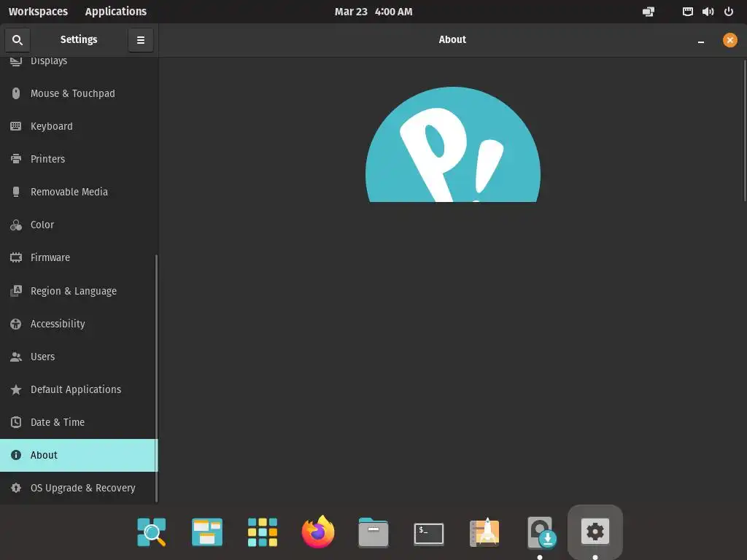Click the OS Upgrade & Recovery gear icon
The image size is (747, 560).
16,488
